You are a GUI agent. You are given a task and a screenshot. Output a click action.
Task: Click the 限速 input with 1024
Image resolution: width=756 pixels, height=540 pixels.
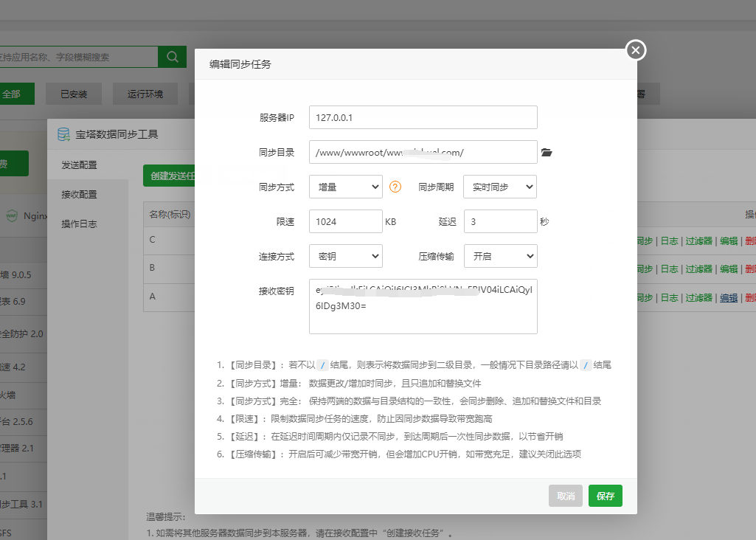click(346, 221)
